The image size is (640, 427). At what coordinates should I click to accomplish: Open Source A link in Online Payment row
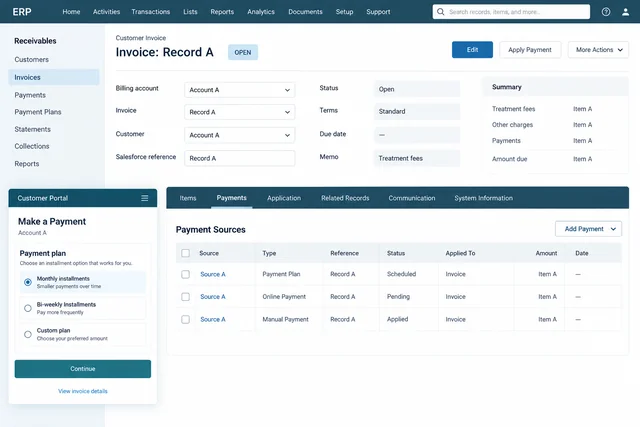tap(213, 297)
